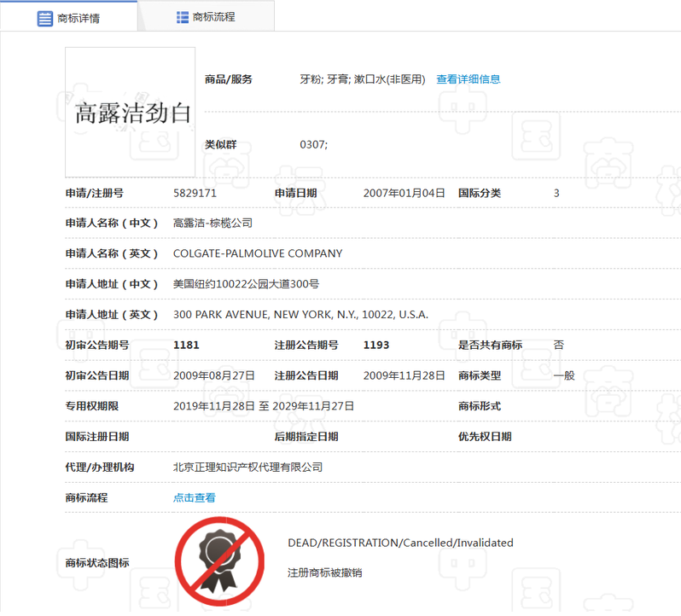Select application date 2007年01月04日
681x616 pixels.
(404, 193)
